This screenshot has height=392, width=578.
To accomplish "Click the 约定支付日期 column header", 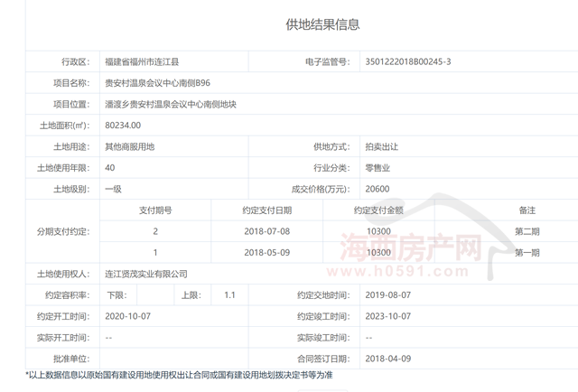I will pos(267,210).
